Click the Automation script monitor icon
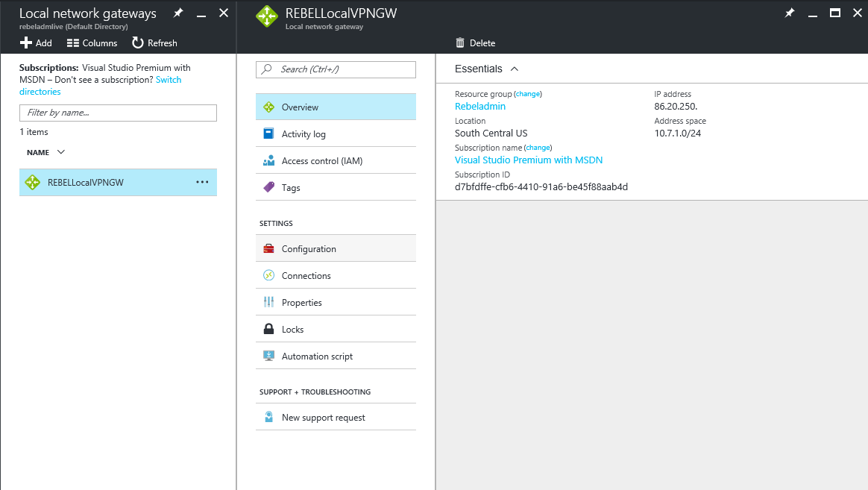 268,356
